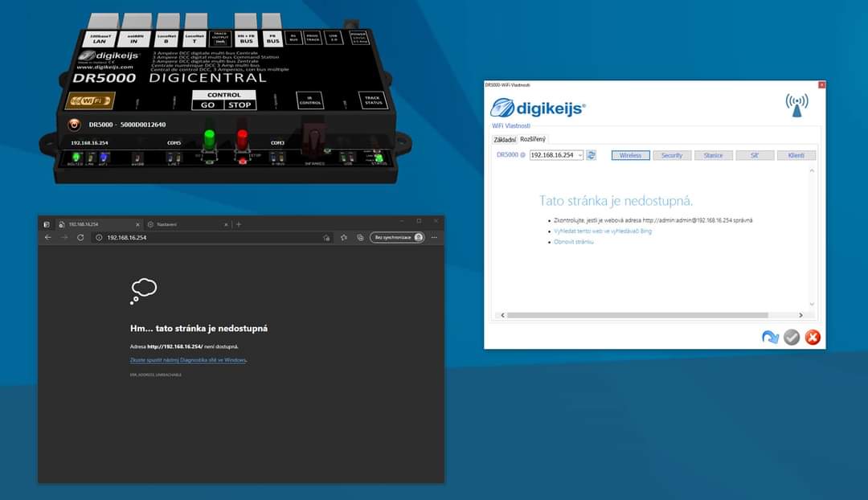
Task: Open the Síť section
Action: click(755, 155)
